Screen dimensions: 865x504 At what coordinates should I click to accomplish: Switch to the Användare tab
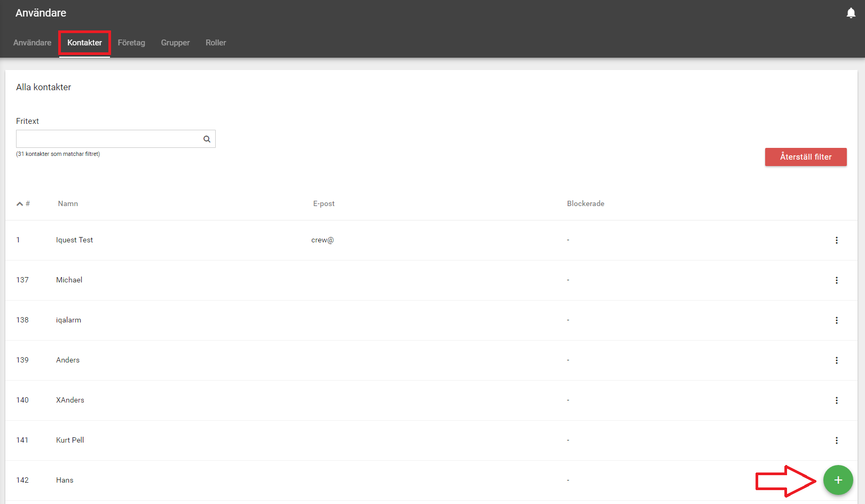point(33,43)
